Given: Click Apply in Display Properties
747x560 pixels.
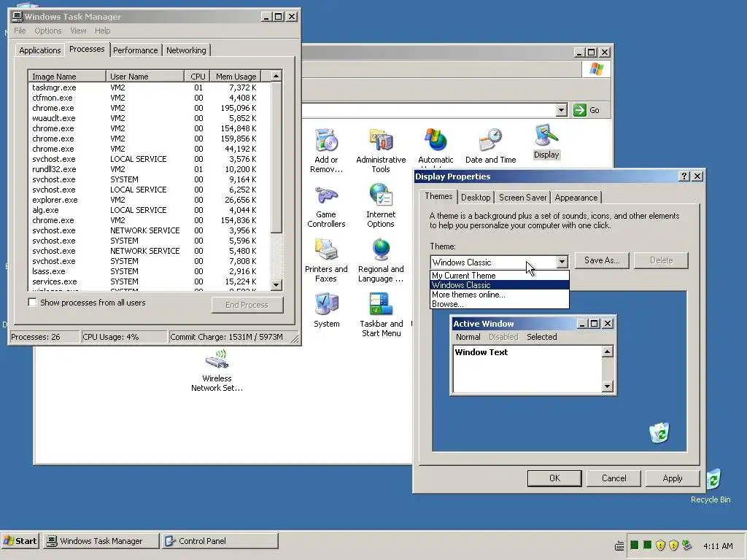Looking at the screenshot, I should (672, 478).
